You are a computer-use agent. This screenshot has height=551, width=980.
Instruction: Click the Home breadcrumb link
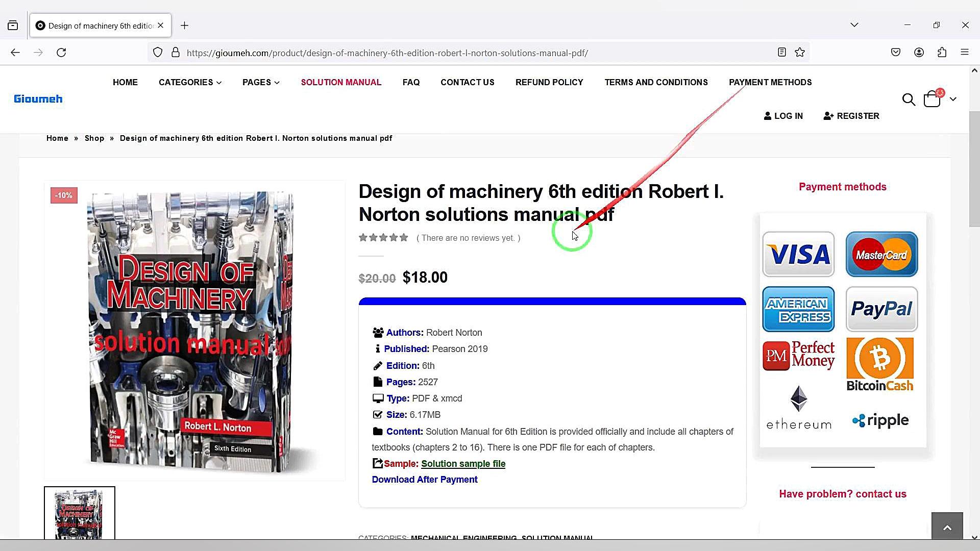click(57, 138)
